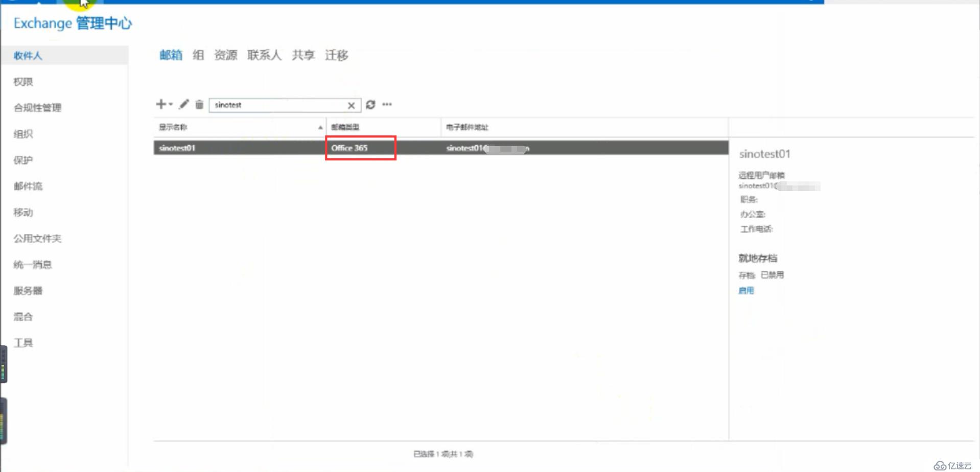
Task: Sort by the 电子邮件地址 column header
Action: 585,127
